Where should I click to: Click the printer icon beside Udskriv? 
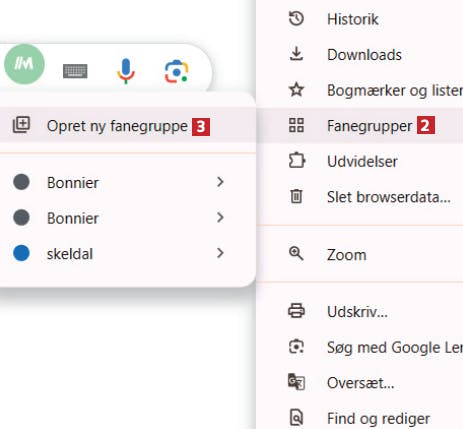click(x=296, y=311)
